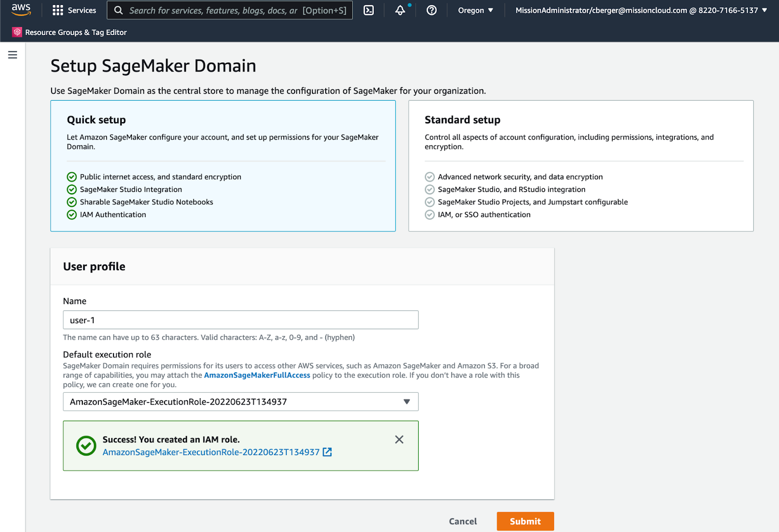
Task: Open Resource Groups & Tag Editor shortcut
Action: tap(76, 32)
